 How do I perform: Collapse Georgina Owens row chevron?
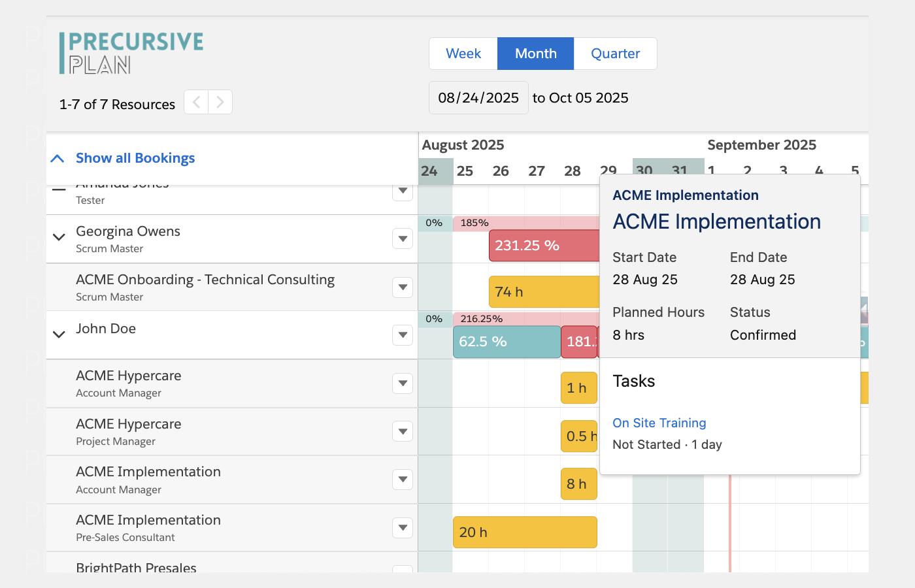(x=59, y=238)
